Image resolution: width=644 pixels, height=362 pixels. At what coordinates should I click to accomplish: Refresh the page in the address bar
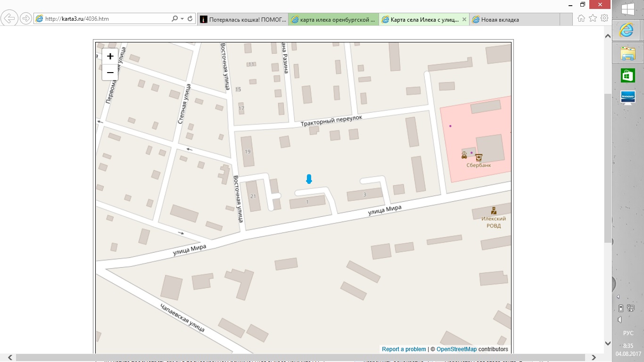[190, 19]
